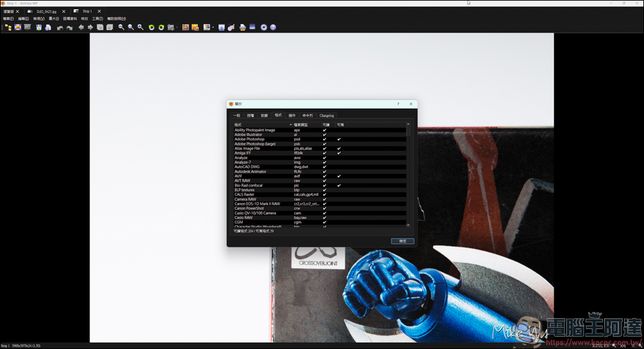Go to previous image with left arrow
The height and width of the screenshot is (349, 644).
81,28
